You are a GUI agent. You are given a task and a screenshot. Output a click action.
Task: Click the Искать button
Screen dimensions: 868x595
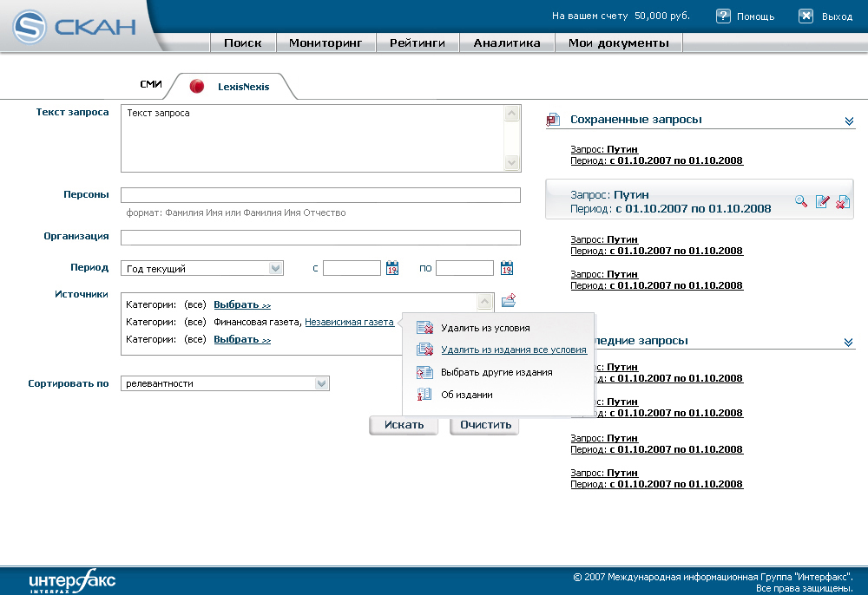click(x=404, y=425)
